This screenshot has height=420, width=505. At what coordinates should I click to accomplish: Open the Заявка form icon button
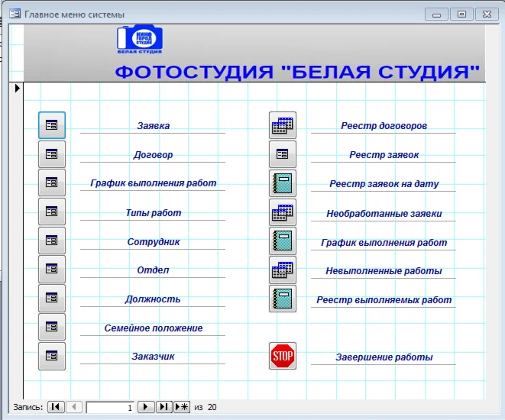click(x=52, y=125)
